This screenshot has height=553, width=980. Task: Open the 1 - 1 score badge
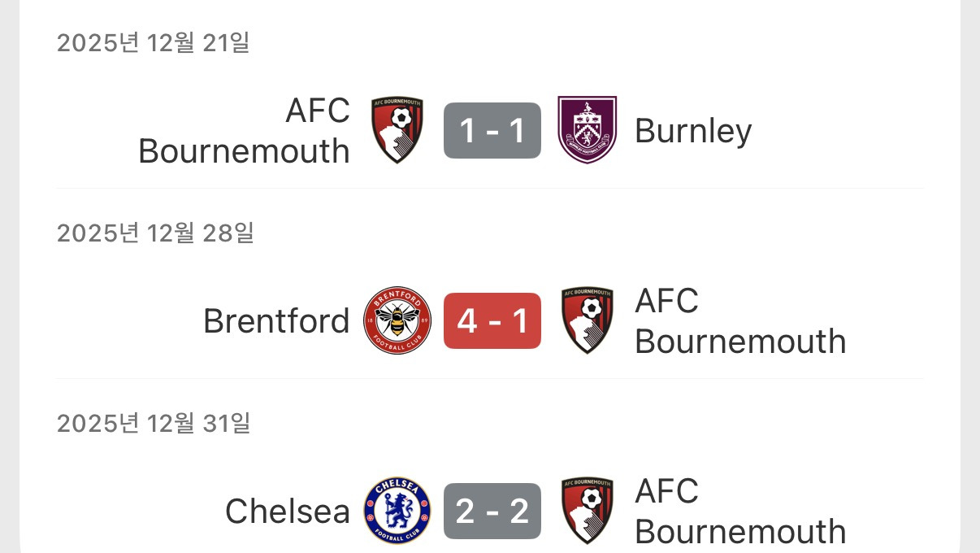tap(492, 130)
